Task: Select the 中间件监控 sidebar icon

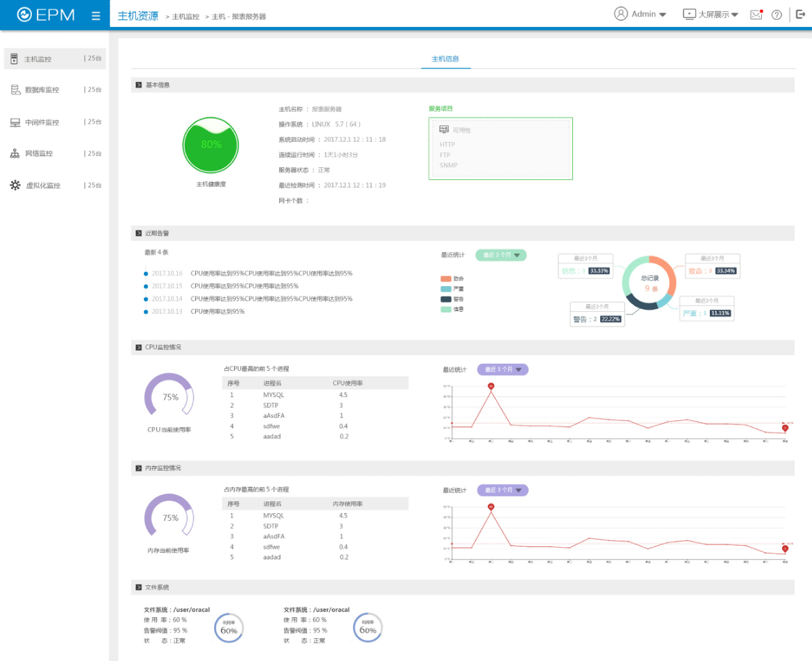Action: 15,122
